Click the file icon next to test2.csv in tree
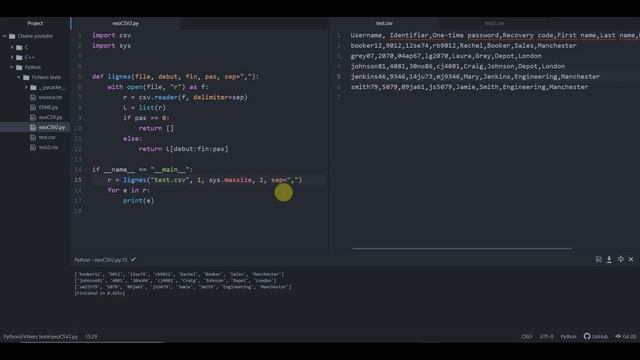640x360 pixels. 33,147
